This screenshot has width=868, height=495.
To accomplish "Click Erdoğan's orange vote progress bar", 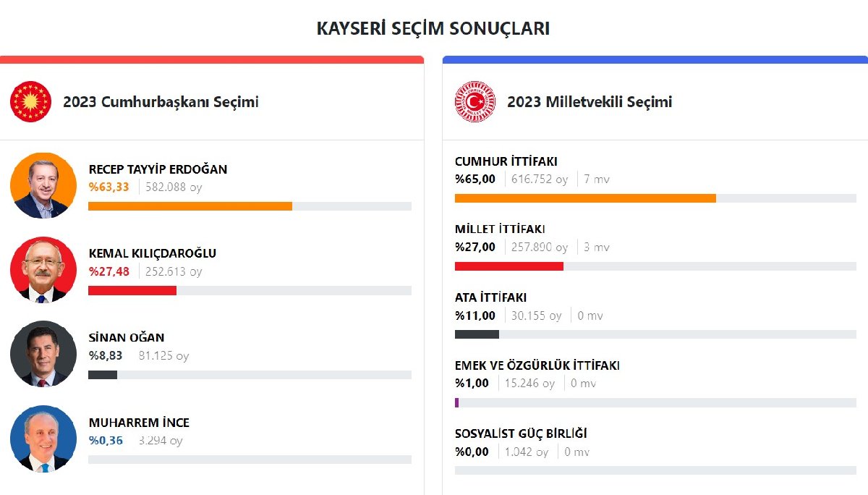I will click(190, 206).
